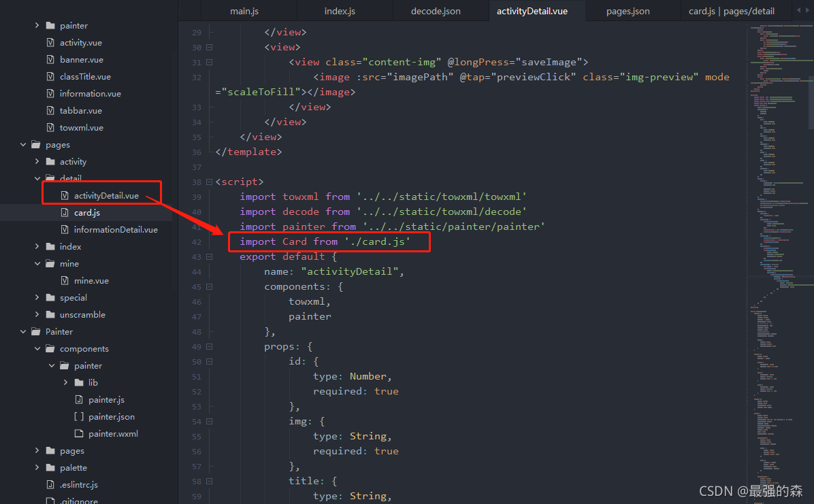Collapse the Painter project chevron
The height and width of the screenshot is (504, 814).
click(x=23, y=332)
